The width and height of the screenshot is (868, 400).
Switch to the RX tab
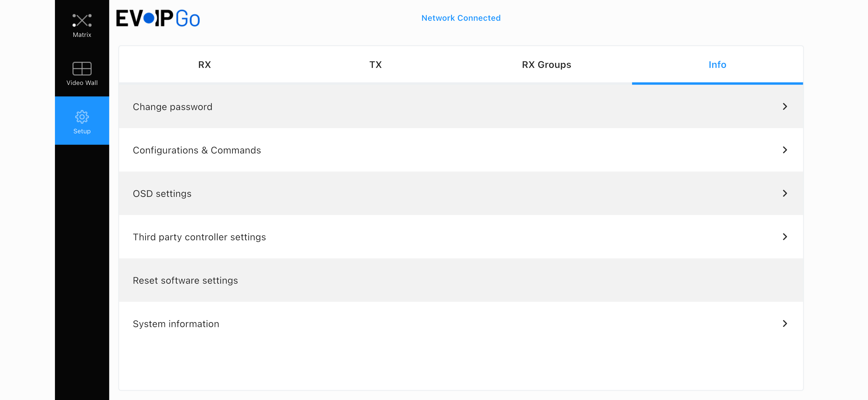205,64
